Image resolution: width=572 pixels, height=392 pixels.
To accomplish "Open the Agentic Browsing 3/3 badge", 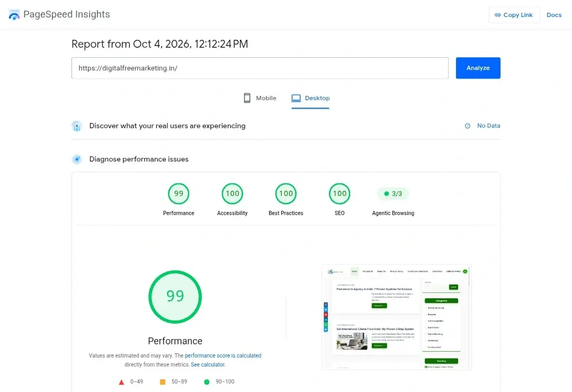I will coord(393,193).
